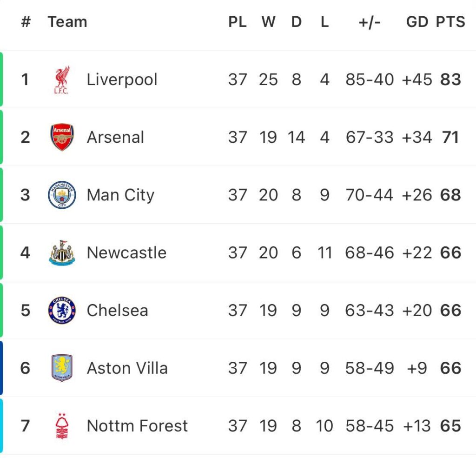The height and width of the screenshot is (458, 476).
Task: Click the Aston Villa club crest
Action: (62, 368)
